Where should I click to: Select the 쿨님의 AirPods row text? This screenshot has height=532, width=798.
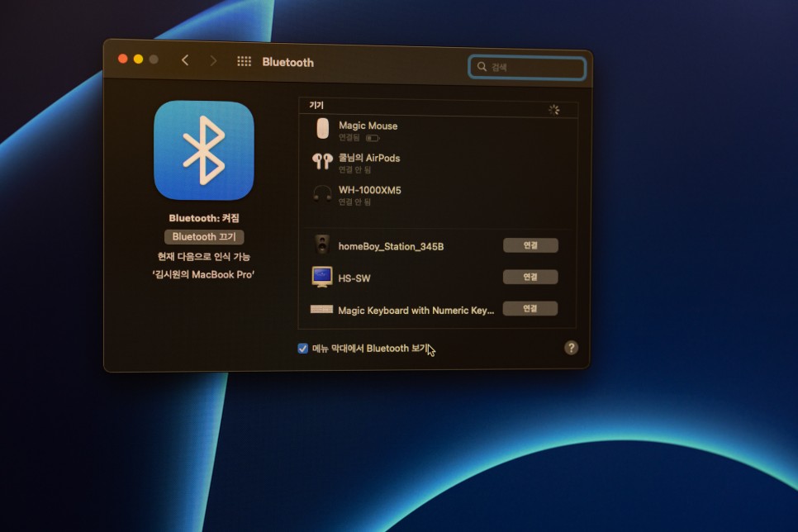pyautogui.click(x=369, y=158)
